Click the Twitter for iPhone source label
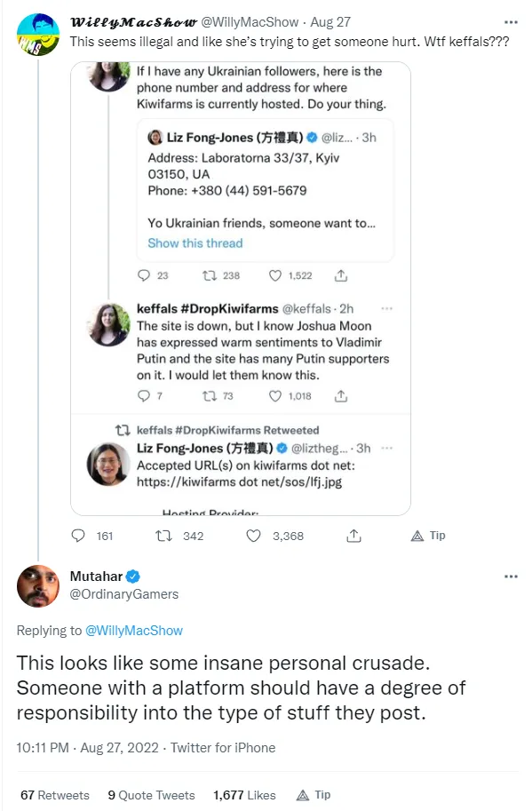This screenshot has height=811, width=532. point(223,748)
